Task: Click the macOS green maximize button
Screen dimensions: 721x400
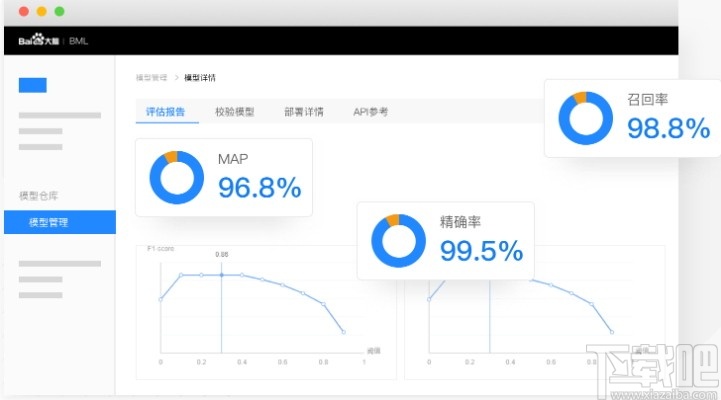Action: tap(59, 11)
